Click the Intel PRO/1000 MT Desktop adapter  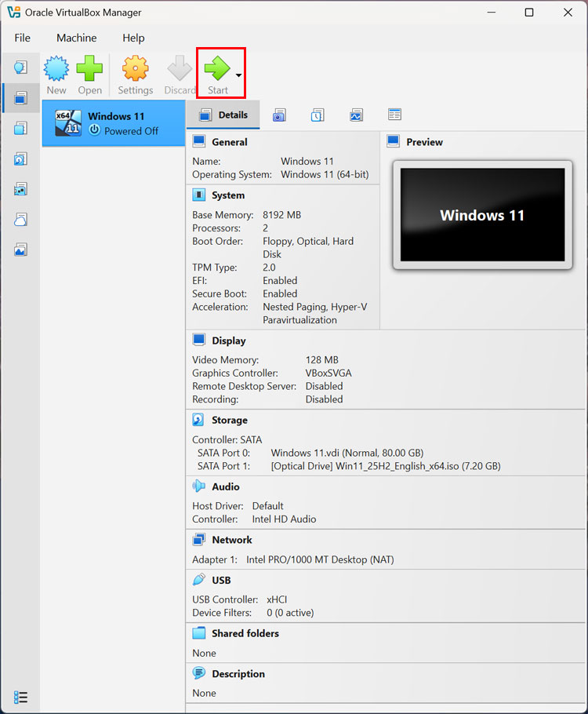tap(320, 559)
